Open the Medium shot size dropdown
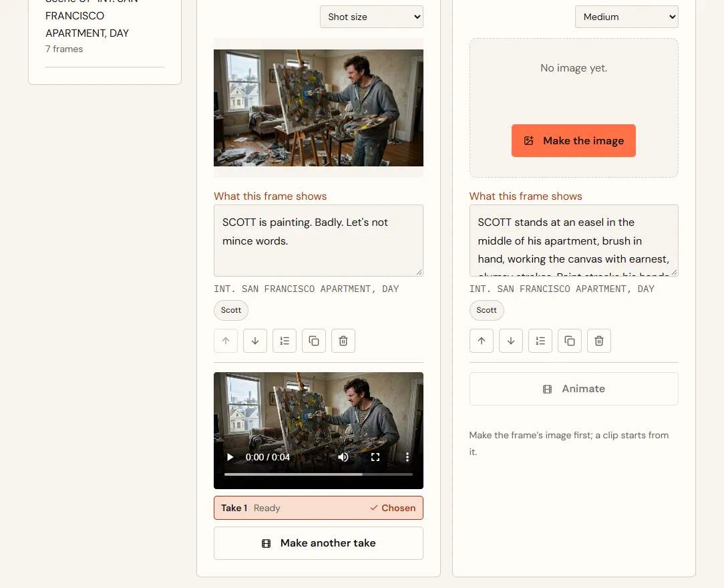This screenshot has height=588, width=724. 626,17
